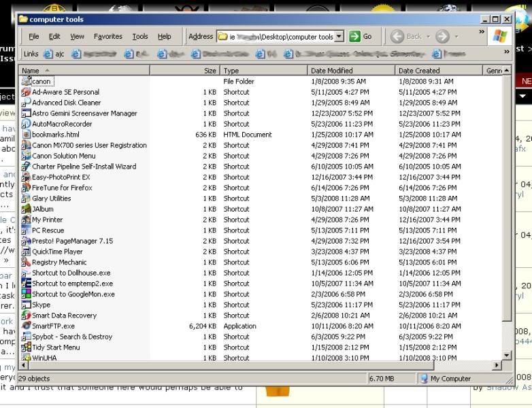Click horizontal scrollbar right arrow
532x408 pixels.
coord(497,365)
